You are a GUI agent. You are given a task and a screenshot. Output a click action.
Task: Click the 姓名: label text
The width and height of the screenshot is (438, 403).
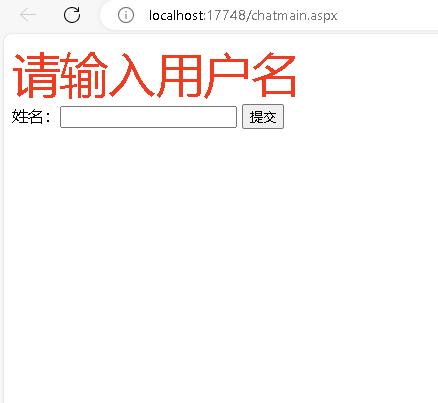coord(31,117)
